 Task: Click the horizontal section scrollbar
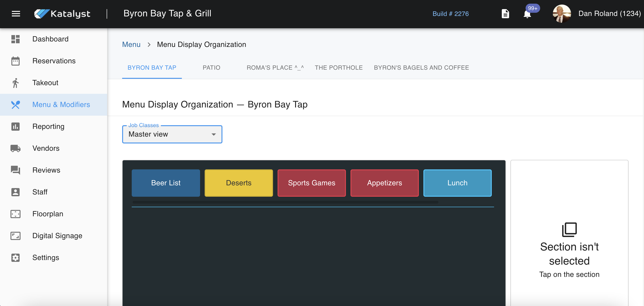pyautogui.click(x=285, y=202)
